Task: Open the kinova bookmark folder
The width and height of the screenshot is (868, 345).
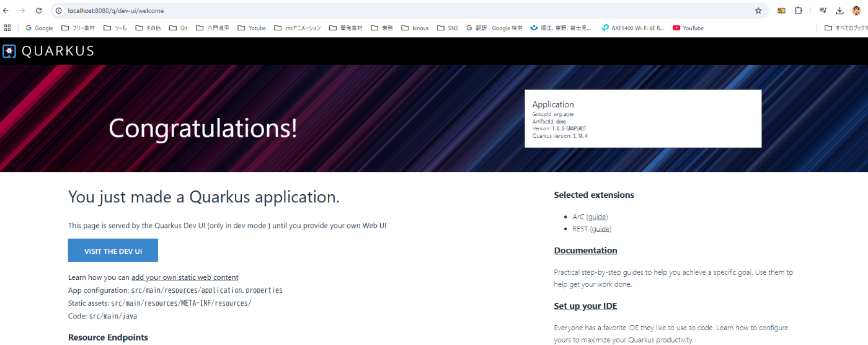Action: coord(415,28)
